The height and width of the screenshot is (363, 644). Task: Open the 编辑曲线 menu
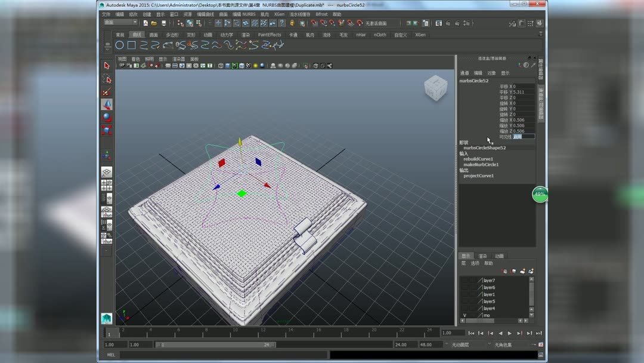(x=205, y=14)
